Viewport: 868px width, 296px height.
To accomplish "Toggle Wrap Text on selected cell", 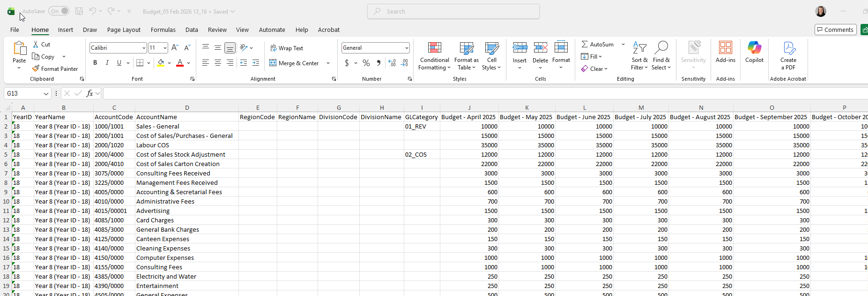I will point(286,48).
